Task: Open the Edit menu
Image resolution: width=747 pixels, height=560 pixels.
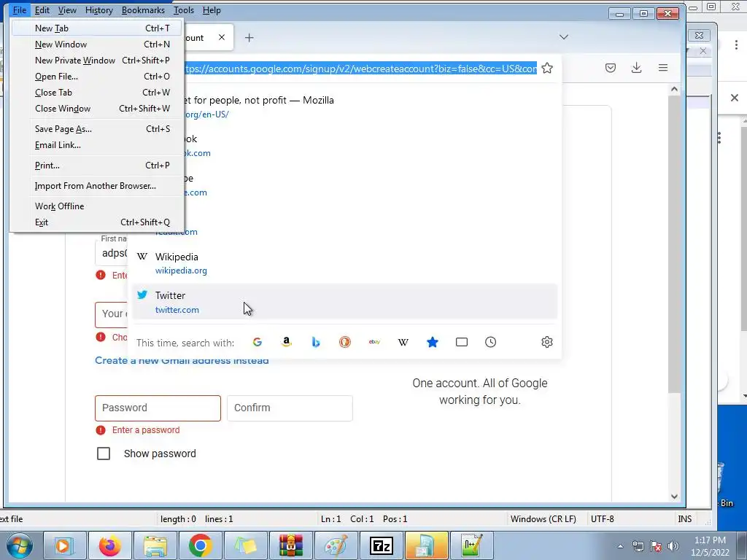Action: point(42,10)
